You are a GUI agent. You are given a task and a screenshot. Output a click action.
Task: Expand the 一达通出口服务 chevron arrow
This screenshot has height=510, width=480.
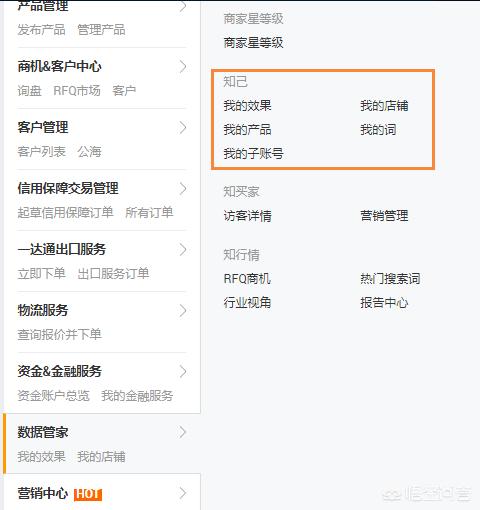click(183, 250)
